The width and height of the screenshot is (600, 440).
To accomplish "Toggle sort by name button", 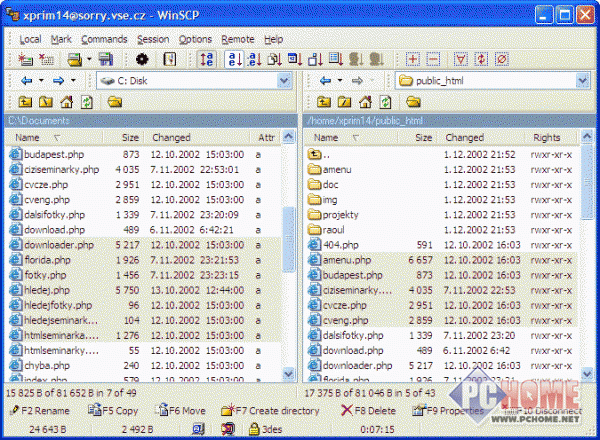I will point(234,59).
